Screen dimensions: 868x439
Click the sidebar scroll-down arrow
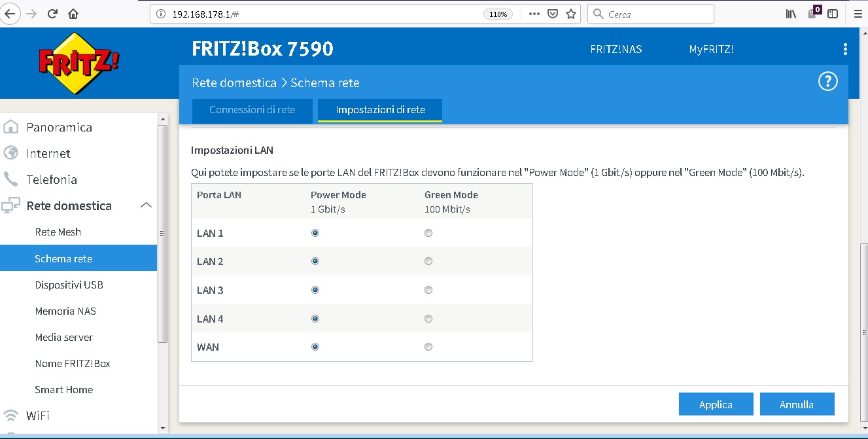point(163,428)
